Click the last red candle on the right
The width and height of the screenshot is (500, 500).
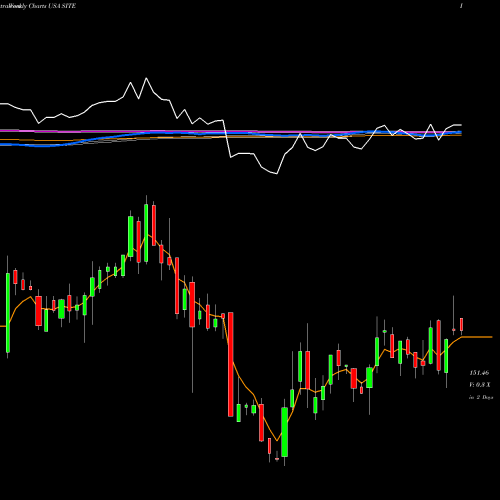[462, 324]
